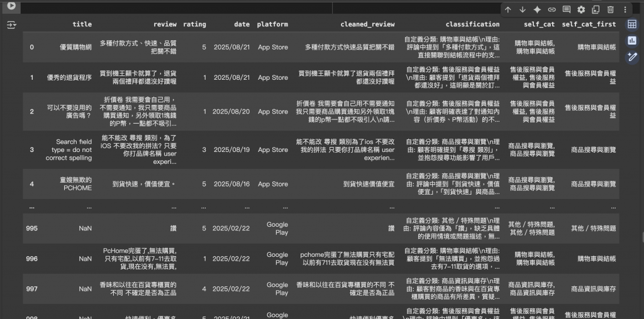644x319 pixels.
Task: Click the 'self_cat' column header
Action: click(x=539, y=24)
